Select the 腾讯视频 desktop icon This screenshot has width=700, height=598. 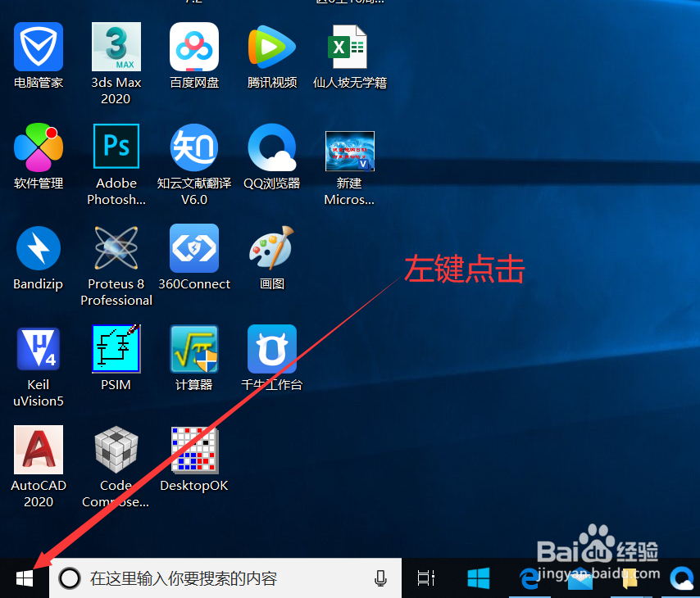(272, 47)
